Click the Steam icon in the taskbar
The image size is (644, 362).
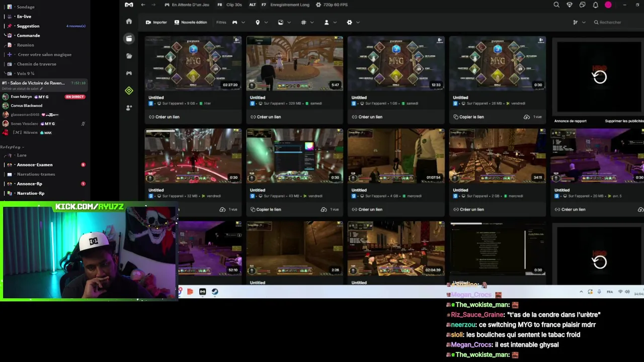(215, 292)
